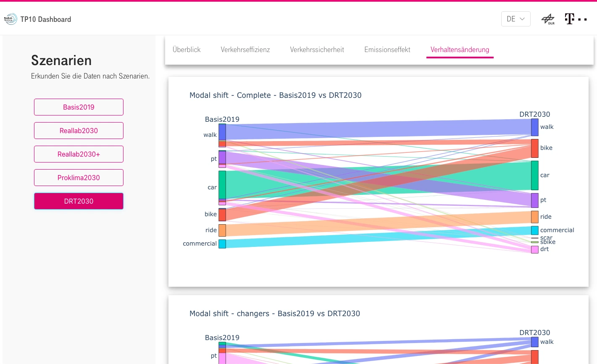Select the Proklima2030 scenario
The image size is (597, 364).
tap(79, 178)
